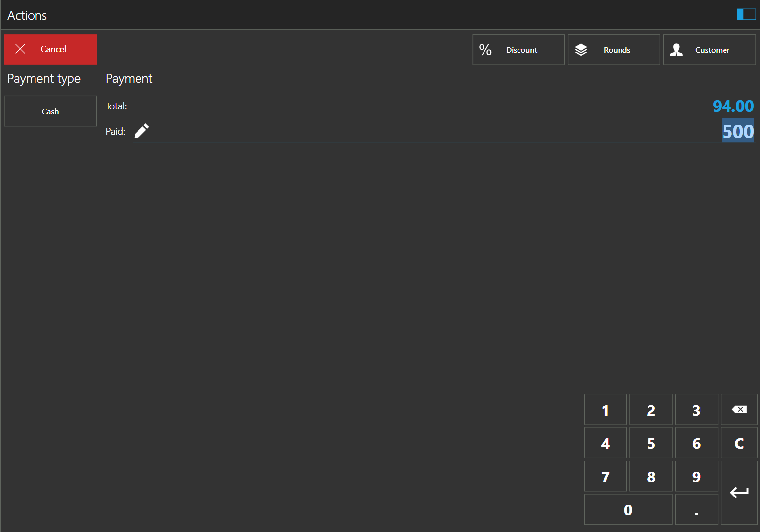The width and height of the screenshot is (760, 532).
Task: Open the Discount option
Action: coord(518,49)
